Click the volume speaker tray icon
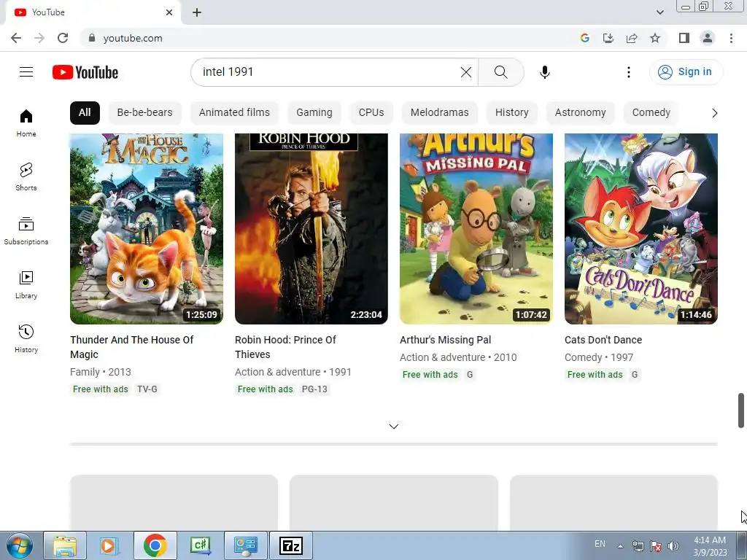This screenshot has height=560, width=747. pyautogui.click(x=673, y=545)
